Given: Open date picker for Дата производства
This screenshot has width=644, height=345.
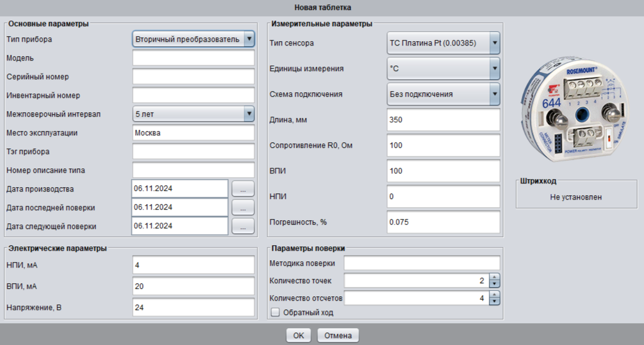Looking at the screenshot, I should 243,188.
